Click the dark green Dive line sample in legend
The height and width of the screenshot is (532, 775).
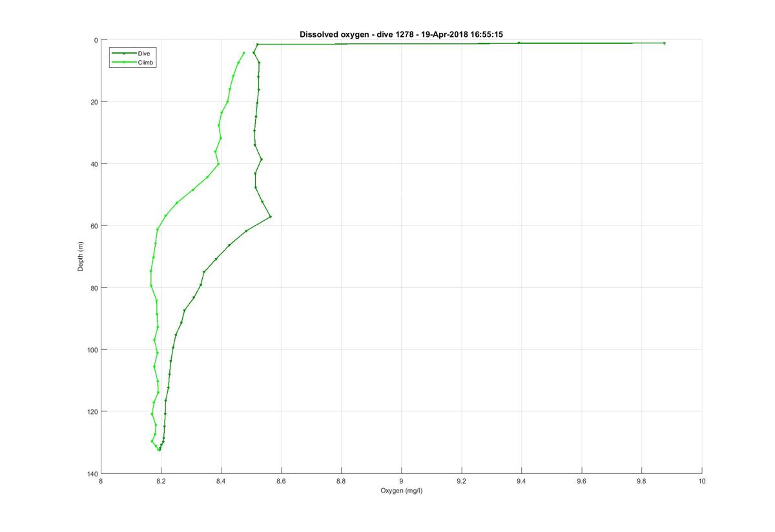(124, 53)
